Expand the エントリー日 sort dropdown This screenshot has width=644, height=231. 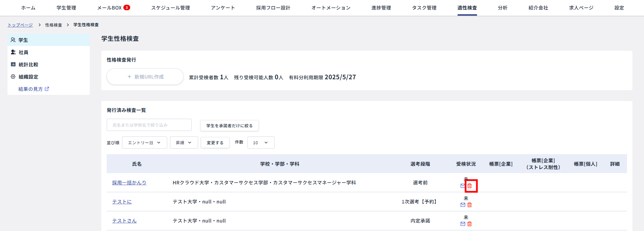pyautogui.click(x=144, y=143)
